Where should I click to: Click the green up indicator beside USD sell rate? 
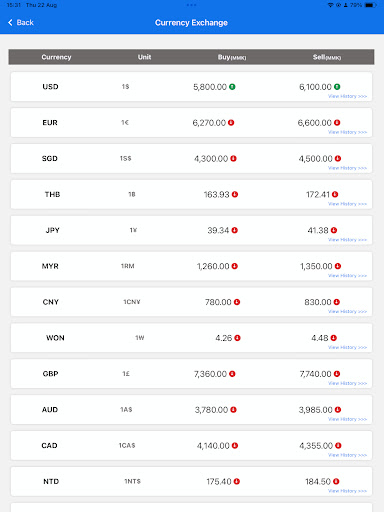[337, 87]
